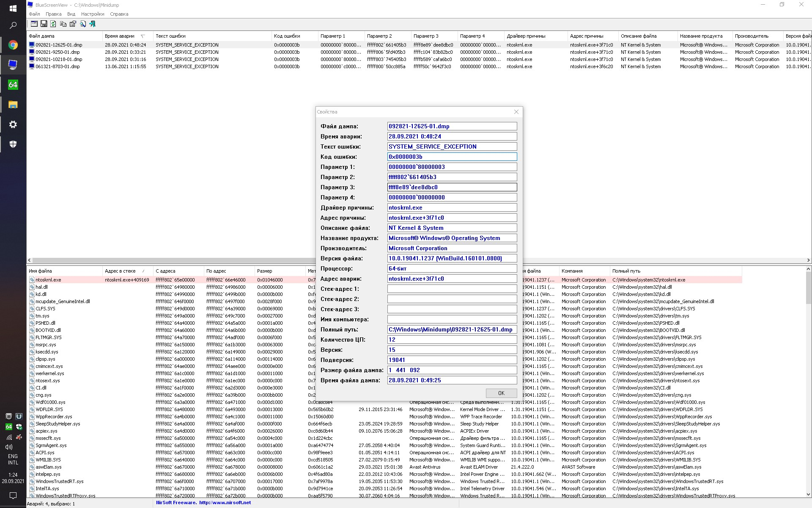This screenshot has width=812, height=508.
Task: Click the Код ошибки field 0x0000003b
Action: [452, 157]
